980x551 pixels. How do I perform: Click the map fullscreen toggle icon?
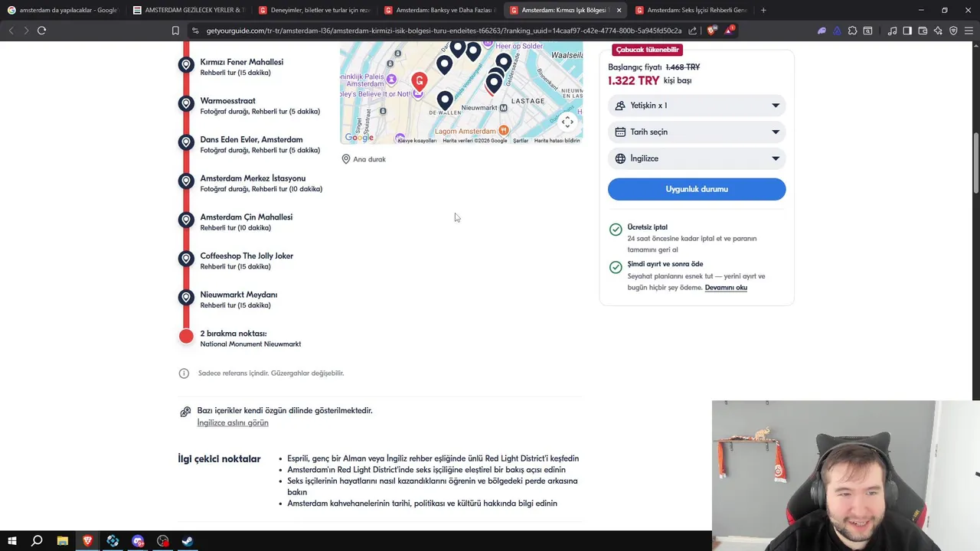click(567, 122)
